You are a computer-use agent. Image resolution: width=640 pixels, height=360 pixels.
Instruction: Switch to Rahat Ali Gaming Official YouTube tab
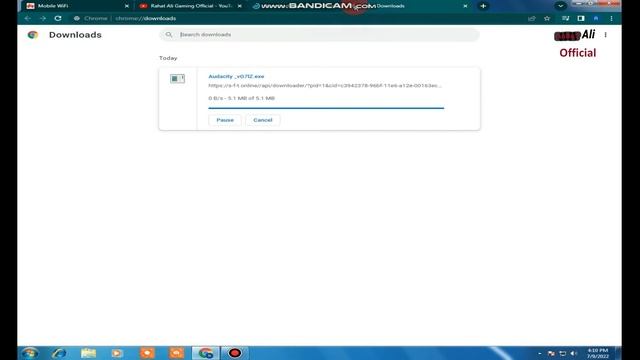190,6
